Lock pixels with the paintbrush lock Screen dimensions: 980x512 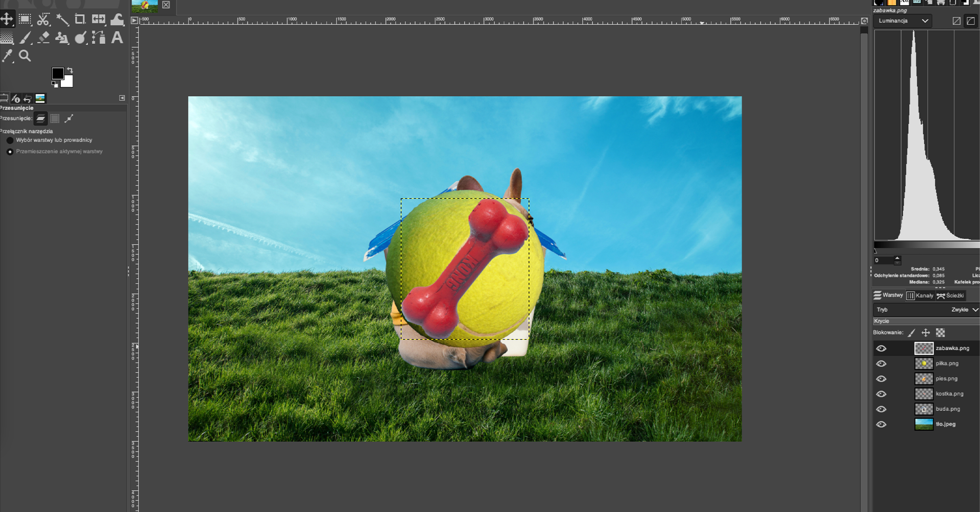[x=912, y=333]
